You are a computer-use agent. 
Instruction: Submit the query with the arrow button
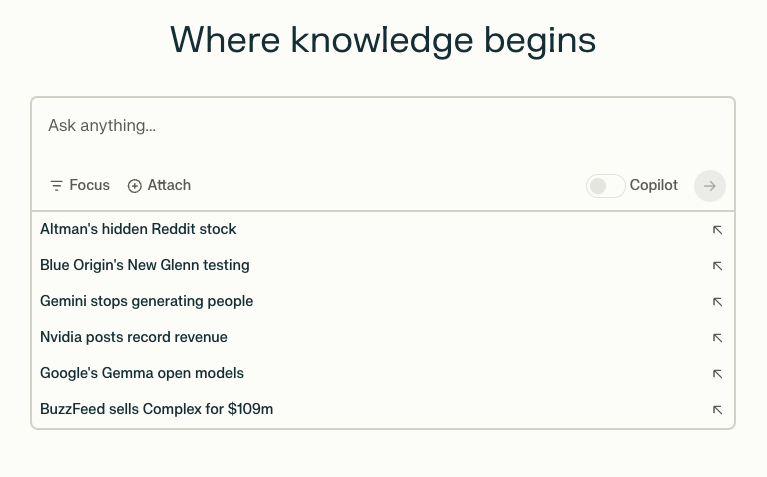pyautogui.click(x=710, y=186)
